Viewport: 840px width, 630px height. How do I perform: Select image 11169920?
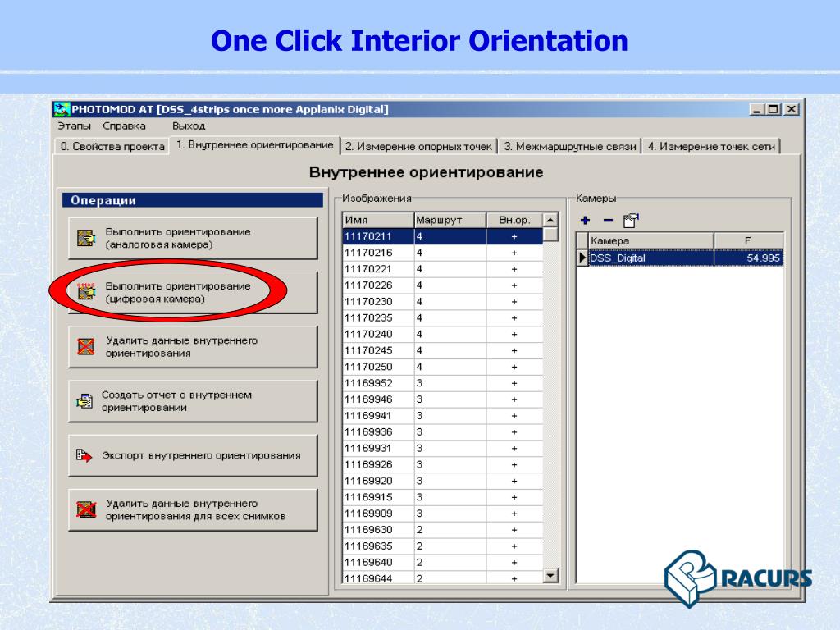pos(442,481)
